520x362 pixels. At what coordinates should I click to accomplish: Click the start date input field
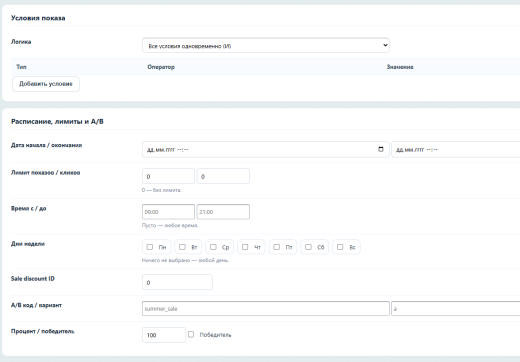(266, 149)
